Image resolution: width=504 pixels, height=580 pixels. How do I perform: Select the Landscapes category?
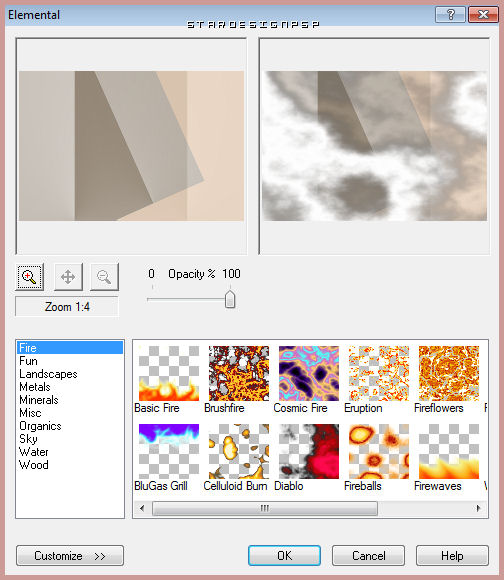click(48, 374)
